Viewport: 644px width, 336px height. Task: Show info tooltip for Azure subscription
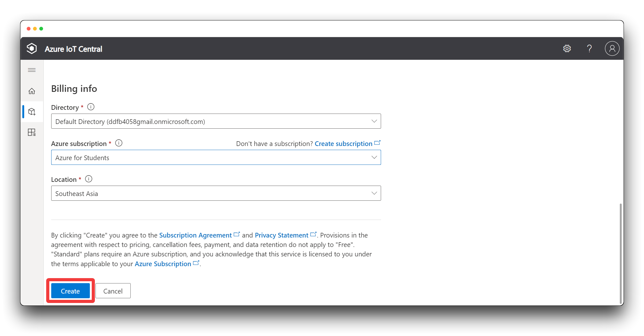[119, 143]
